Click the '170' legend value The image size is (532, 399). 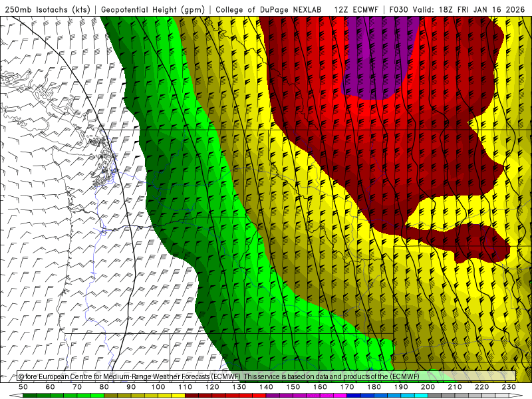pos(347,387)
